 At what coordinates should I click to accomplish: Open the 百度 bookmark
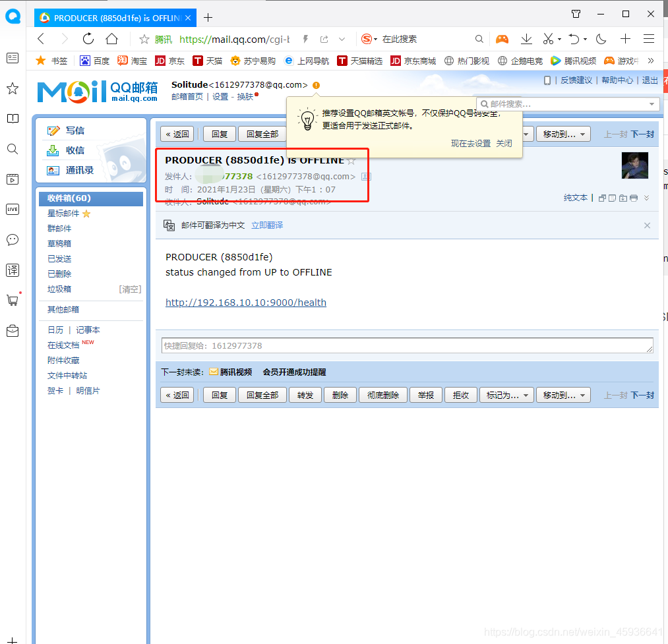point(95,61)
